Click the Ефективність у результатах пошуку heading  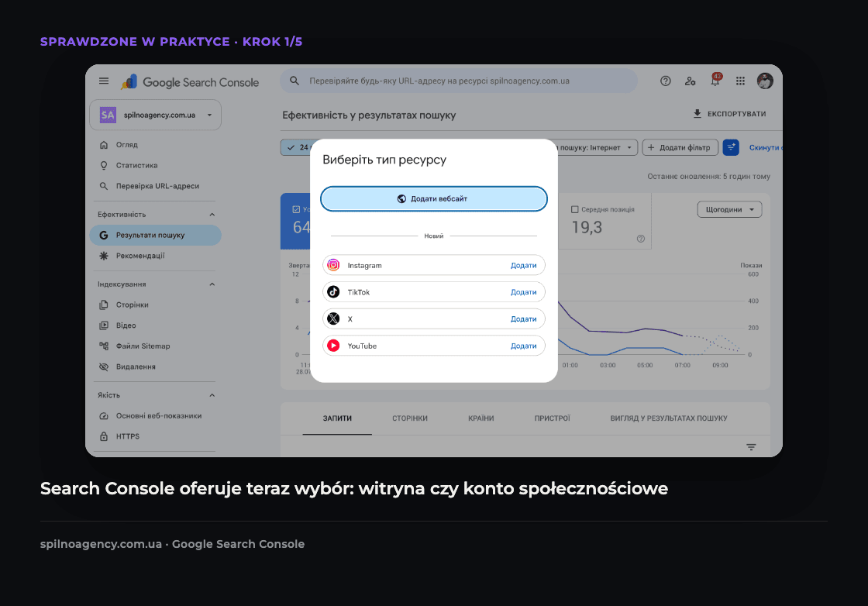click(x=369, y=115)
